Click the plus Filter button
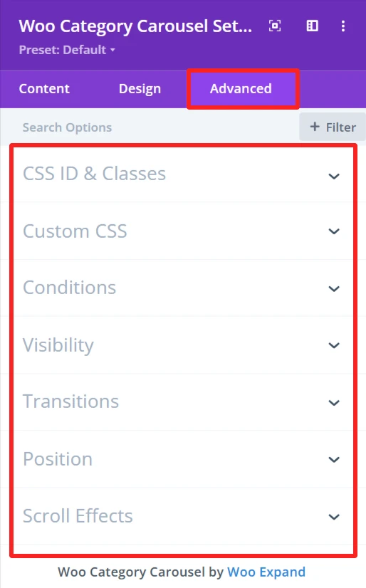 coord(333,127)
